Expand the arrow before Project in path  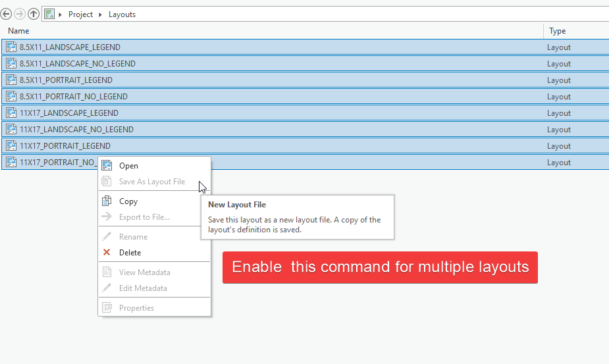[x=60, y=14]
